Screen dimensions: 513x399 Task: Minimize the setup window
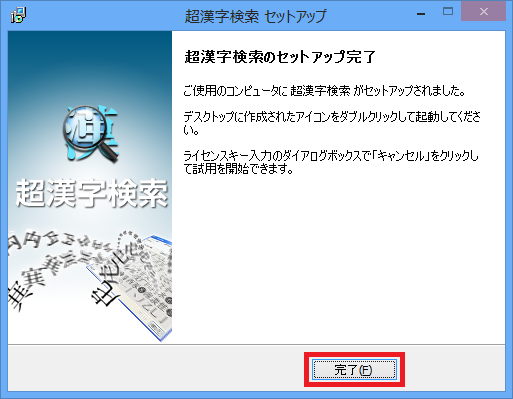pyautogui.click(x=421, y=13)
